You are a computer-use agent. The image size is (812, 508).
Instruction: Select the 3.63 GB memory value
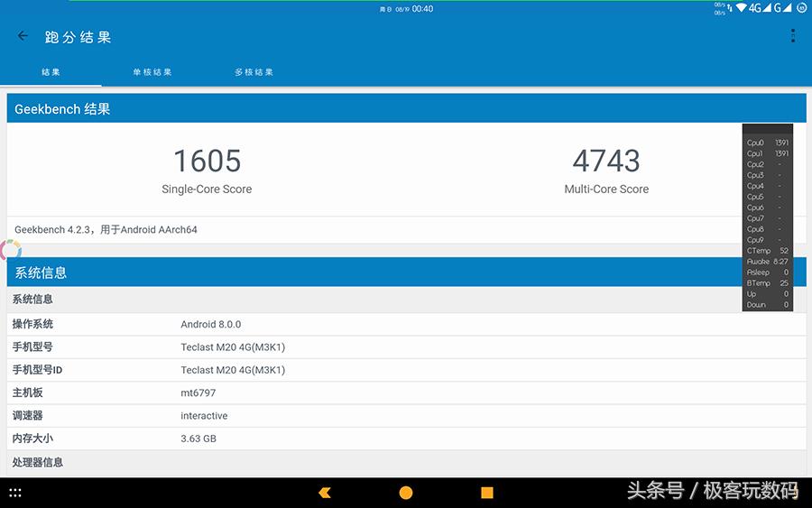click(198, 439)
